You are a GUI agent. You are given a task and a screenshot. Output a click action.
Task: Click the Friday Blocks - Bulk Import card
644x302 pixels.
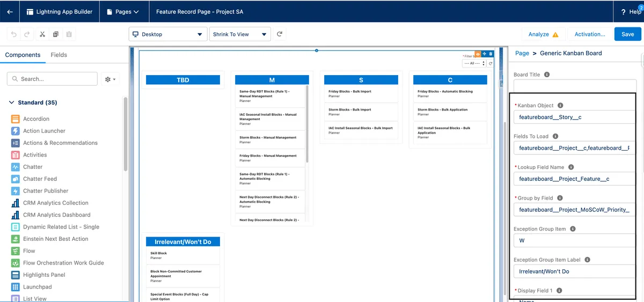[x=361, y=94]
